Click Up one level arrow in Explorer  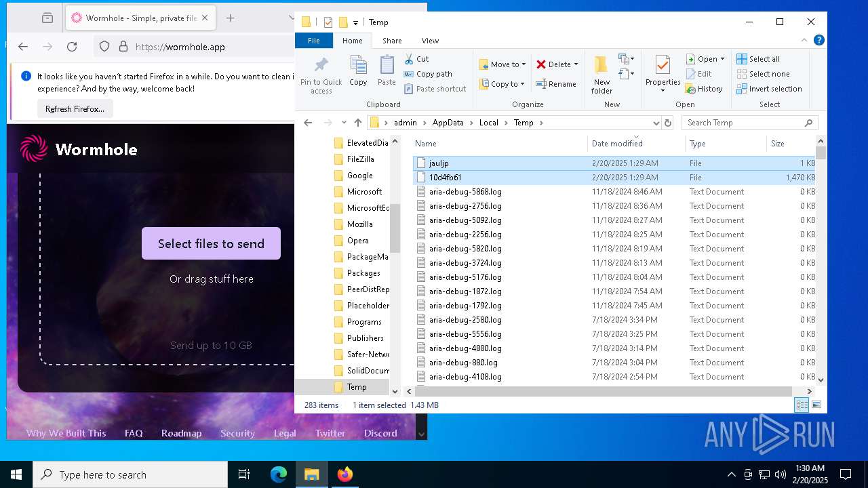point(357,123)
